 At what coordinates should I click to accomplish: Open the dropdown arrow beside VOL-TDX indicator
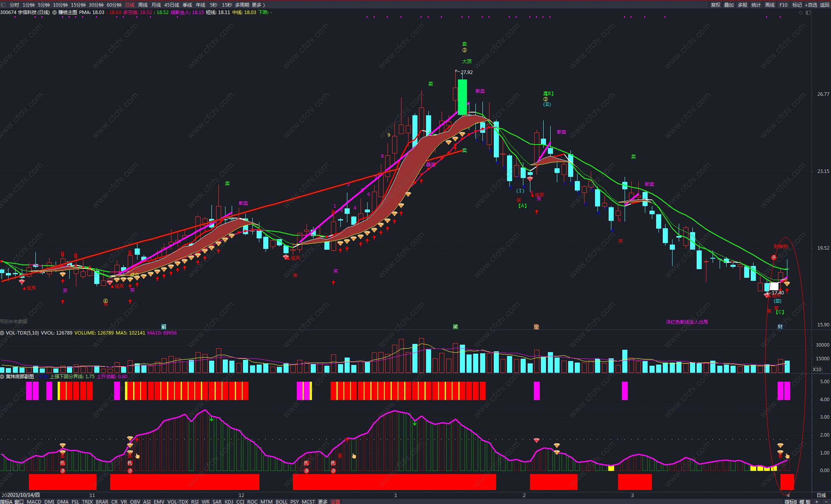tap(2, 333)
